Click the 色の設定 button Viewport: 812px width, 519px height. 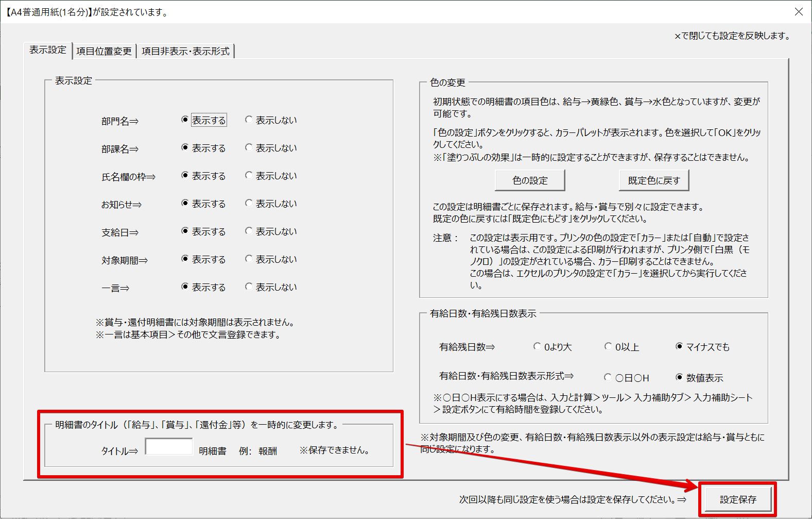530,180
